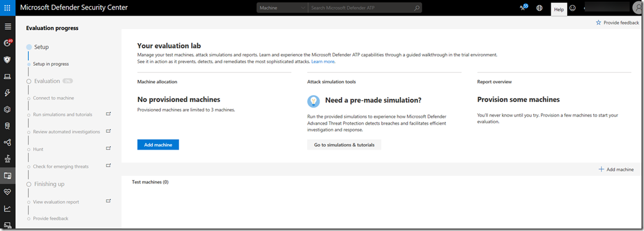Open the lightning bolt alerts icon
The height and width of the screenshot is (231, 644).
pyautogui.click(x=8, y=93)
